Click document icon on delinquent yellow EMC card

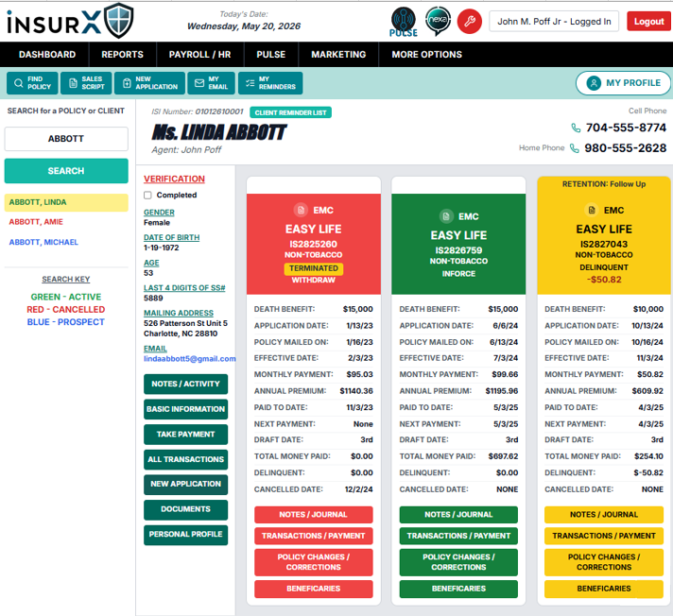(x=592, y=210)
